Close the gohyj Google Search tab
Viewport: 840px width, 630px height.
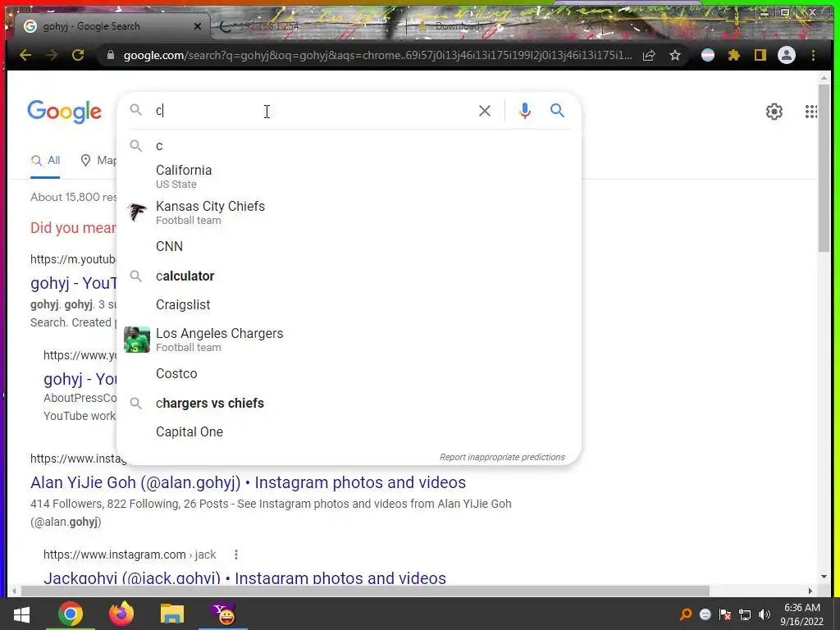[x=198, y=26]
